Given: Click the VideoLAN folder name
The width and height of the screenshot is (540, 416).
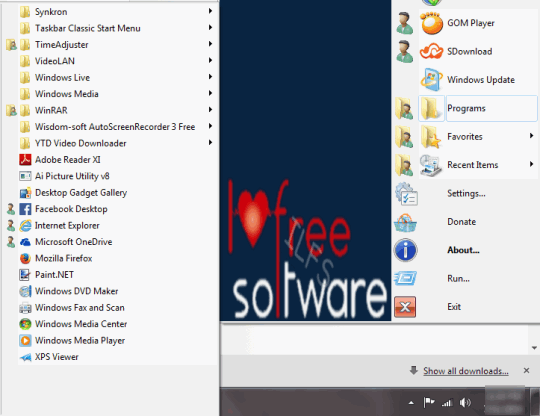Looking at the screenshot, I should 55,61.
